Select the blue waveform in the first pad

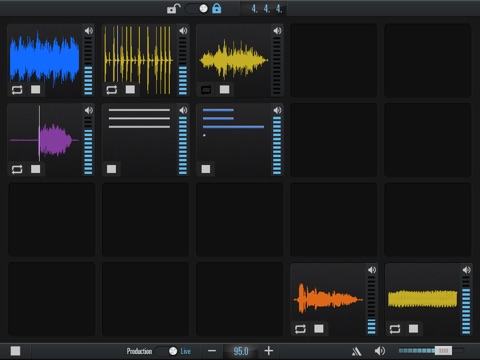[x=44, y=59]
